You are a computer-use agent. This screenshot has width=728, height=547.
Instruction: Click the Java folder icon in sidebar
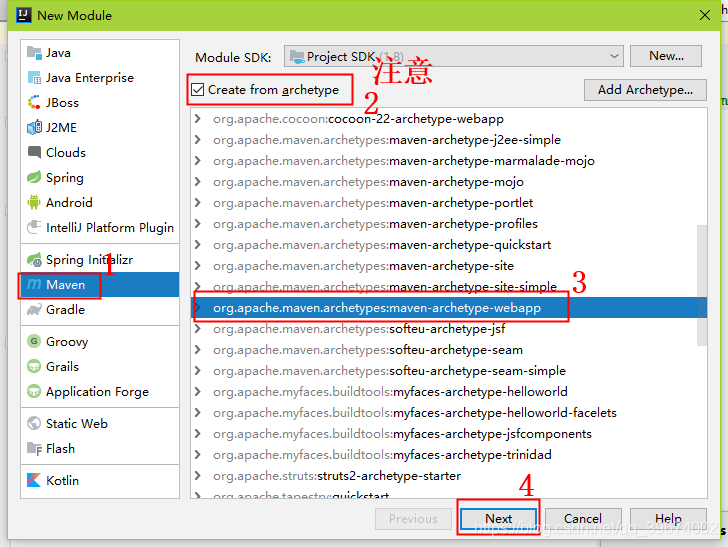34,52
